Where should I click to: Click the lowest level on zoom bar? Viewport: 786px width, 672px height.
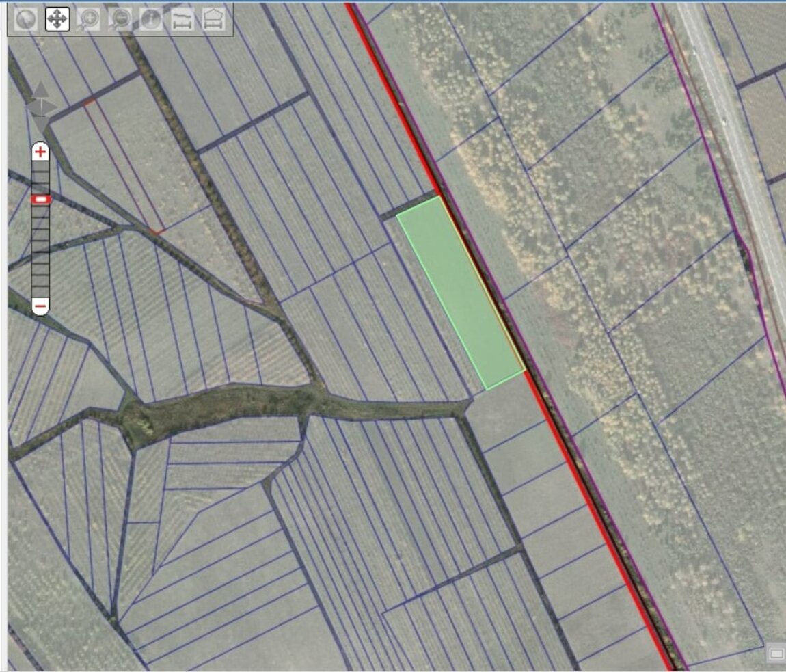tap(41, 292)
